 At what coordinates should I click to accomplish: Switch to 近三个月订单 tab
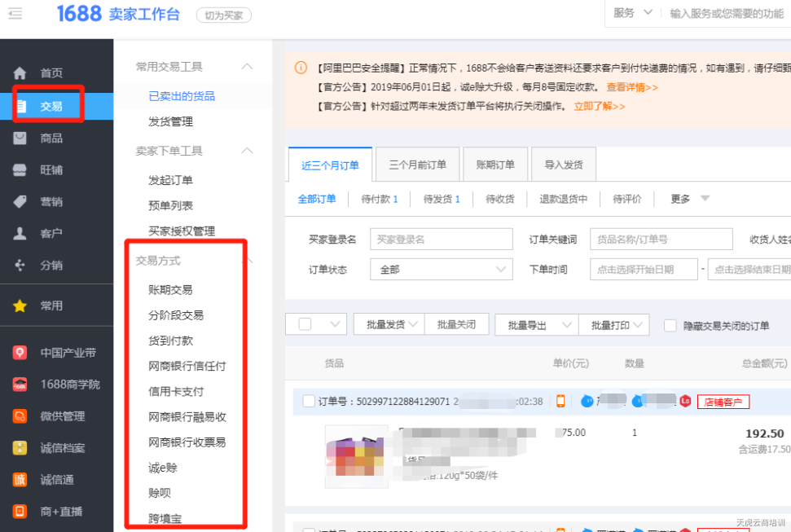point(330,165)
